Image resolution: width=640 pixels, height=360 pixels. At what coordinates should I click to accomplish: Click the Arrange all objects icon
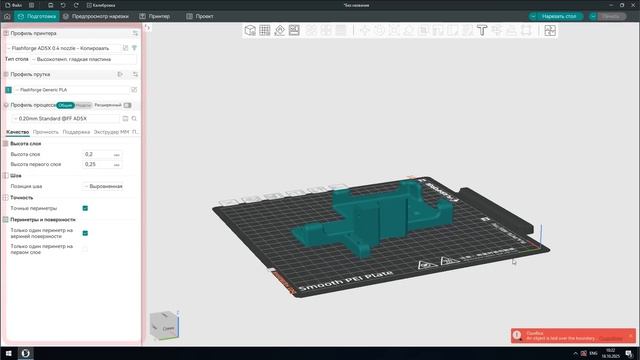coord(294,30)
